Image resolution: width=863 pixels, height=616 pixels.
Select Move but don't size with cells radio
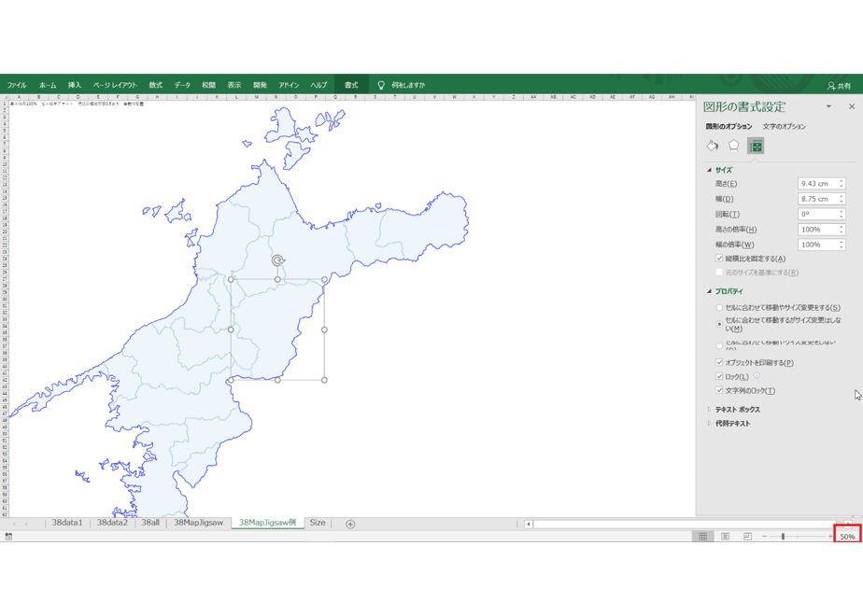point(719,324)
